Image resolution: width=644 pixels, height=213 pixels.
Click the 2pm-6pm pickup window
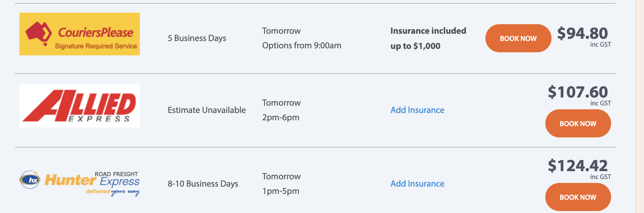pos(281,117)
